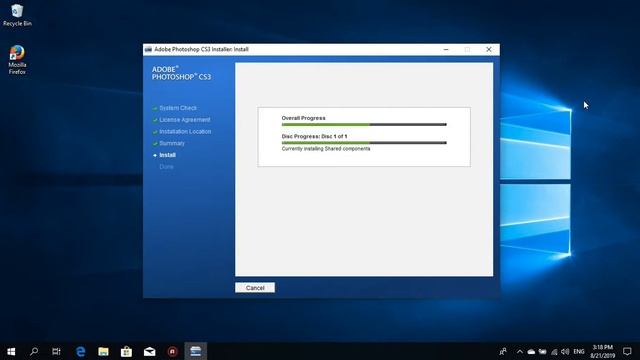This screenshot has width=640, height=360.
Task: Open the People icon in the system tray
Action: [503, 351]
